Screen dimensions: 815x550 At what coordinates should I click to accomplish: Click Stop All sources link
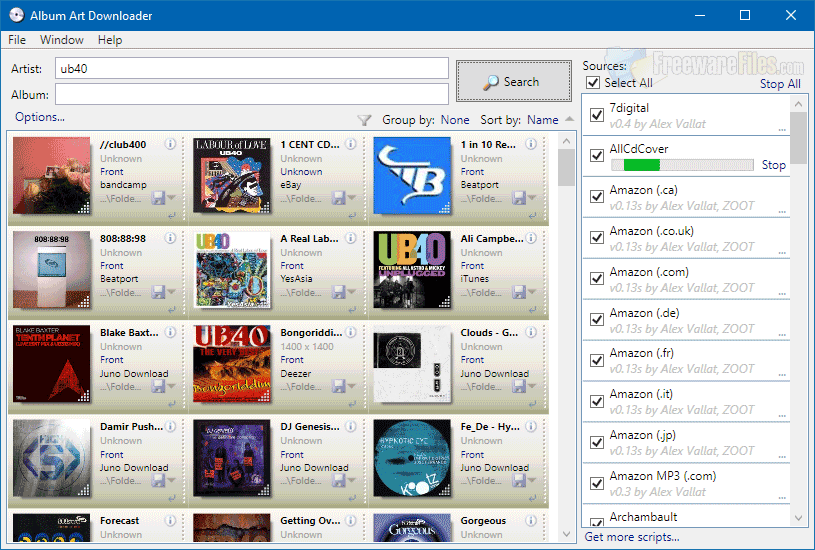(x=780, y=84)
